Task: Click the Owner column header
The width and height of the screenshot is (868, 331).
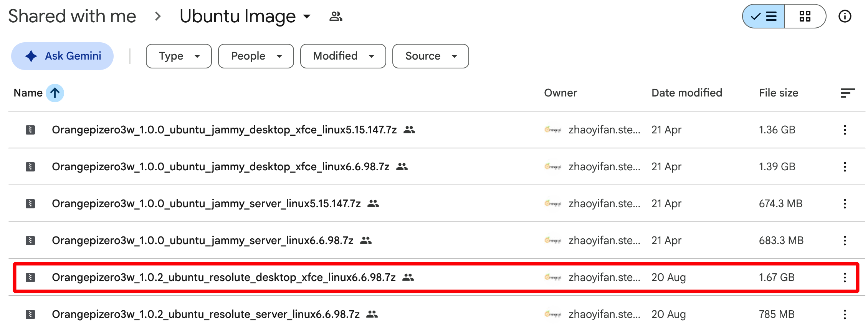Action: pos(560,93)
